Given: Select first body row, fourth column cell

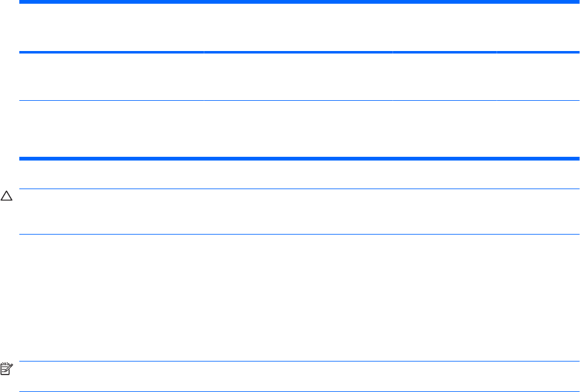Looking at the screenshot, I should tap(538, 77).
